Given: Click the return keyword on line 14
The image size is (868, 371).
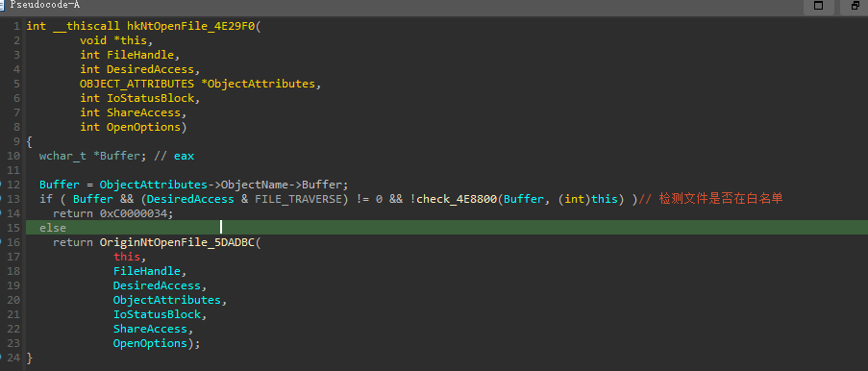Looking at the screenshot, I should point(73,213).
